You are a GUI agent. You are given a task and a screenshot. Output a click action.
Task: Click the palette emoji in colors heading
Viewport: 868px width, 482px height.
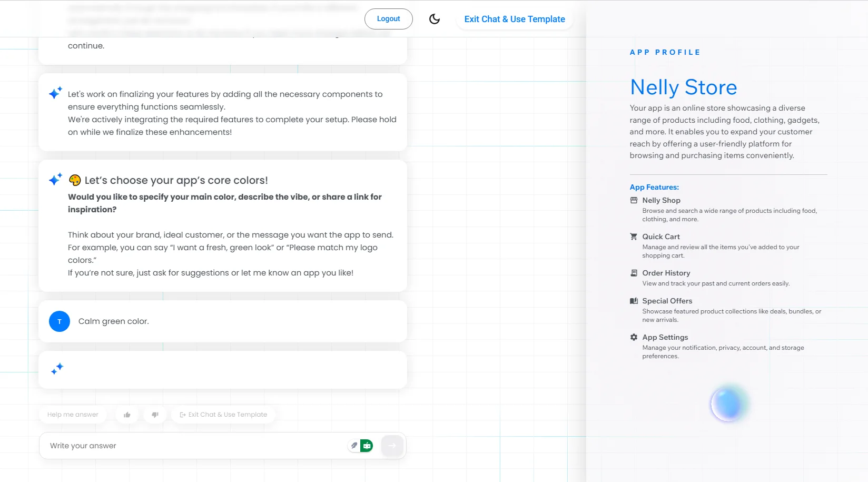75,180
